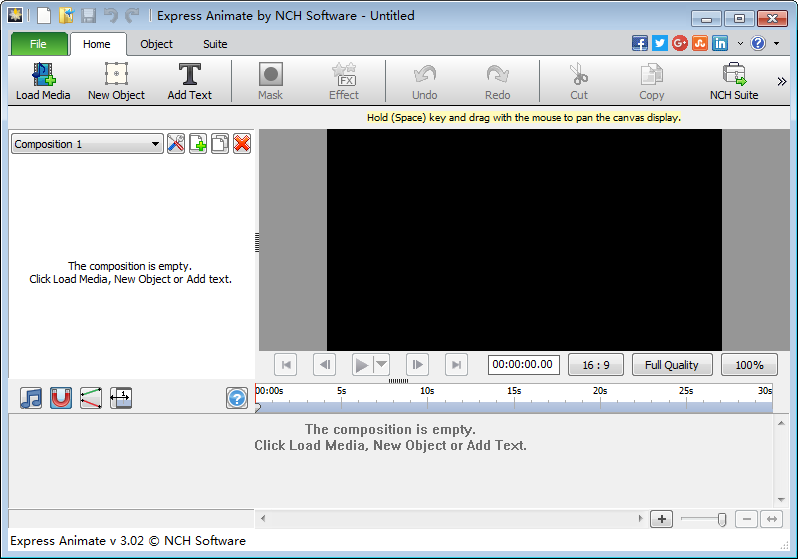Expand the Help dropdown arrow
This screenshot has height=559, width=798.
777,44
